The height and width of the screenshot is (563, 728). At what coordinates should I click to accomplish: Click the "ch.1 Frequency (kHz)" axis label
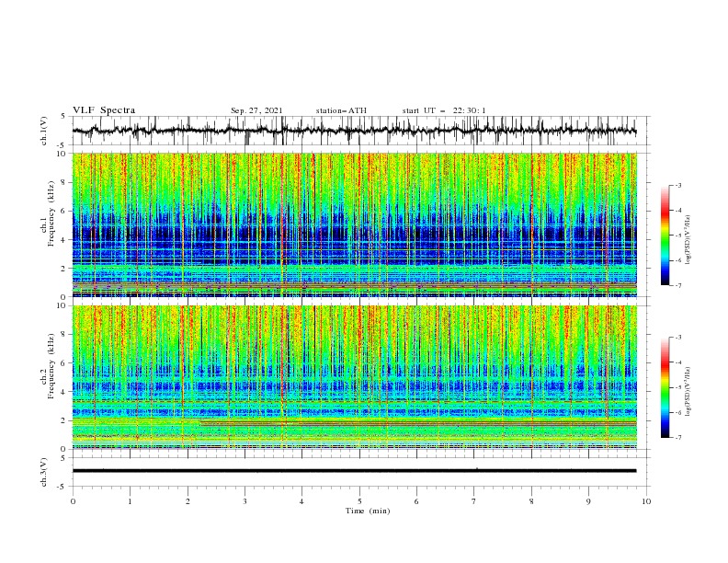pos(48,212)
